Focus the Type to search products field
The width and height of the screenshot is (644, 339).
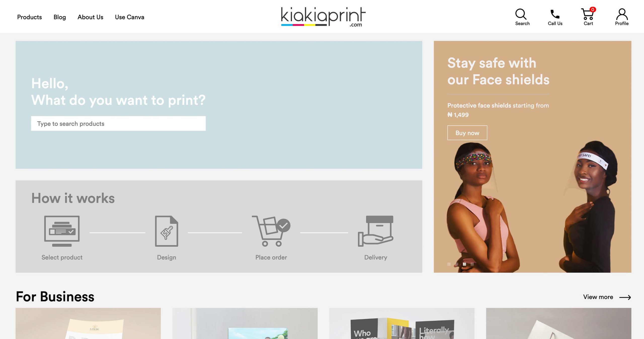click(x=118, y=123)
